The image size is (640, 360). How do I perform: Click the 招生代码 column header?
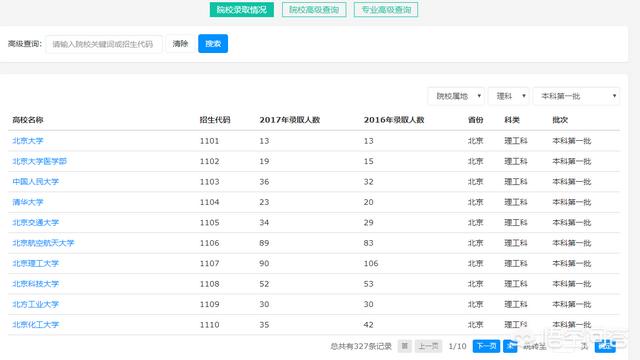click(215, 120)
